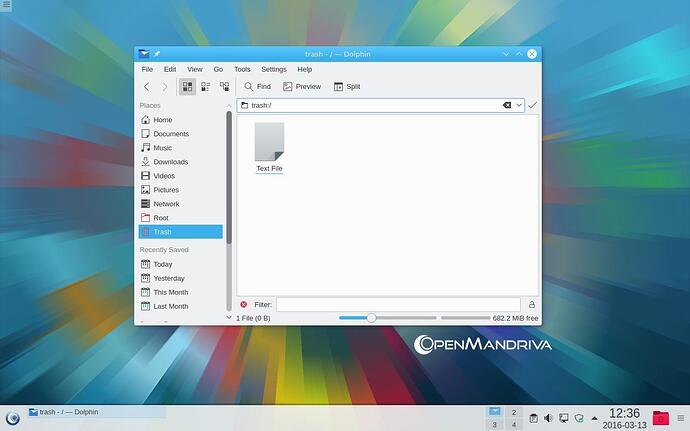Open Network in Places panel

[x=180, y=204]
